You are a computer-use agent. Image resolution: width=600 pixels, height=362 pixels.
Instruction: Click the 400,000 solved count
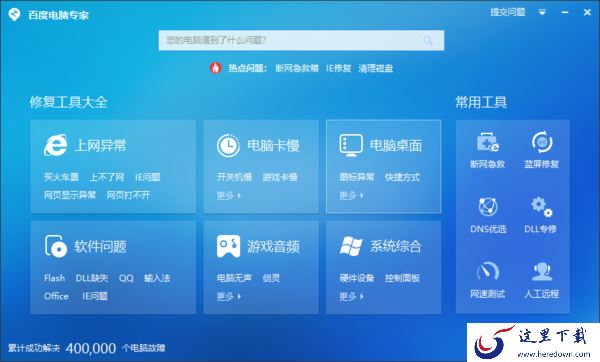click(x=91, y=348)
